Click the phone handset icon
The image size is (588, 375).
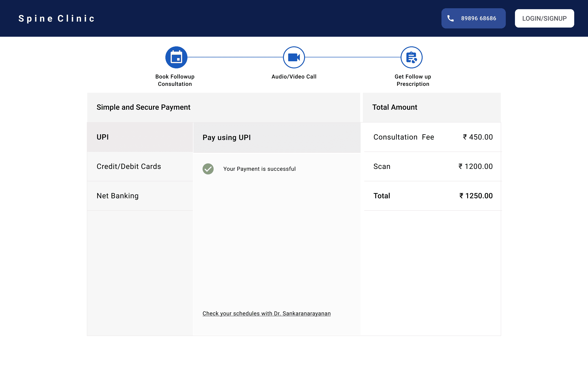pos(450,18)
